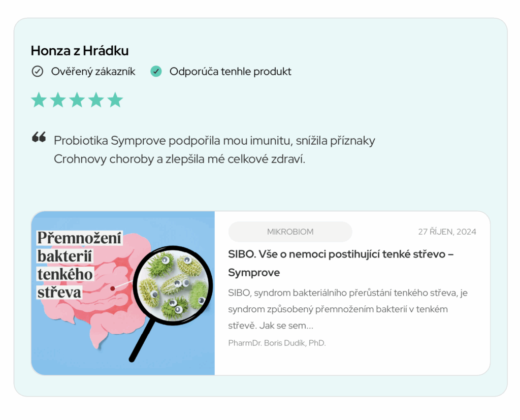
Task: Select the date '27 ŘÍJEN, 2024'
Action: (447, 232)
